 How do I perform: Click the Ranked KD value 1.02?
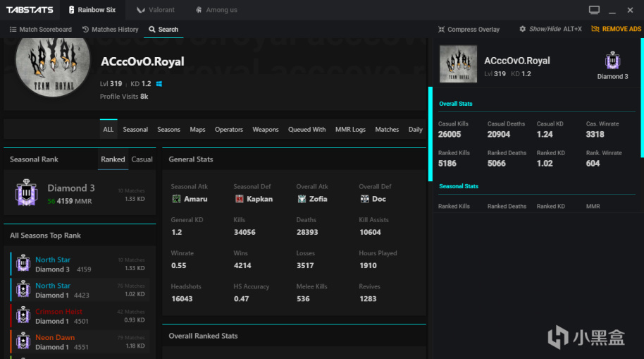coord(545,163)
